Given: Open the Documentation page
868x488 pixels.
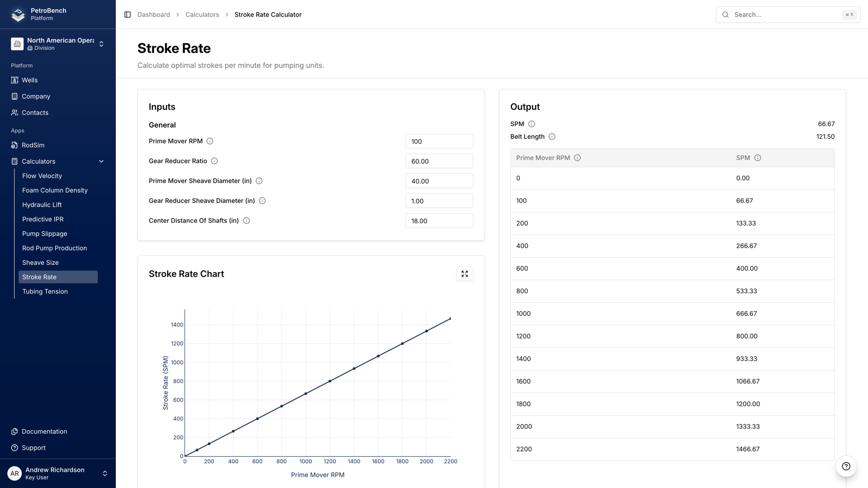Looking at the screenshot, I should (44, 432).
